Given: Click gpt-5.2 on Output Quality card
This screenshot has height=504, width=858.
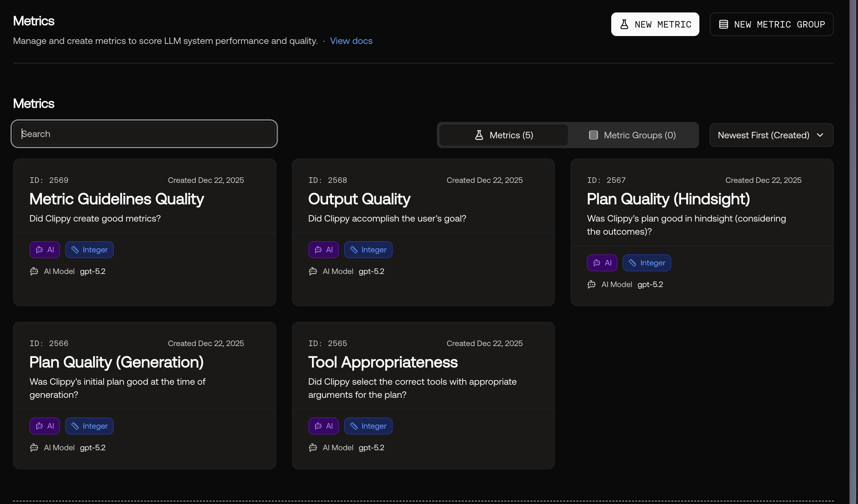Looking at the screenshot, I should [x=371, y=271].
